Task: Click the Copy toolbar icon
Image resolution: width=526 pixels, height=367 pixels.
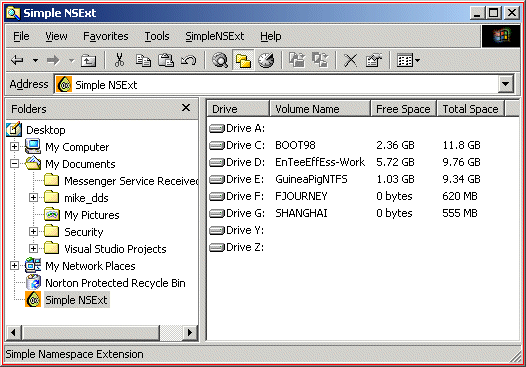Action: (x=143, y=61)
